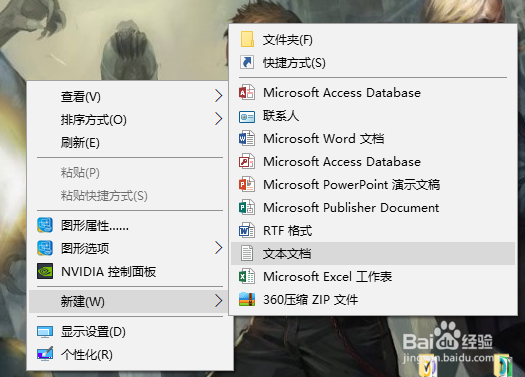The width and height of the screenshot is (525, 377).
Task: Click the RTF document icon
Action: pos(247,230)
